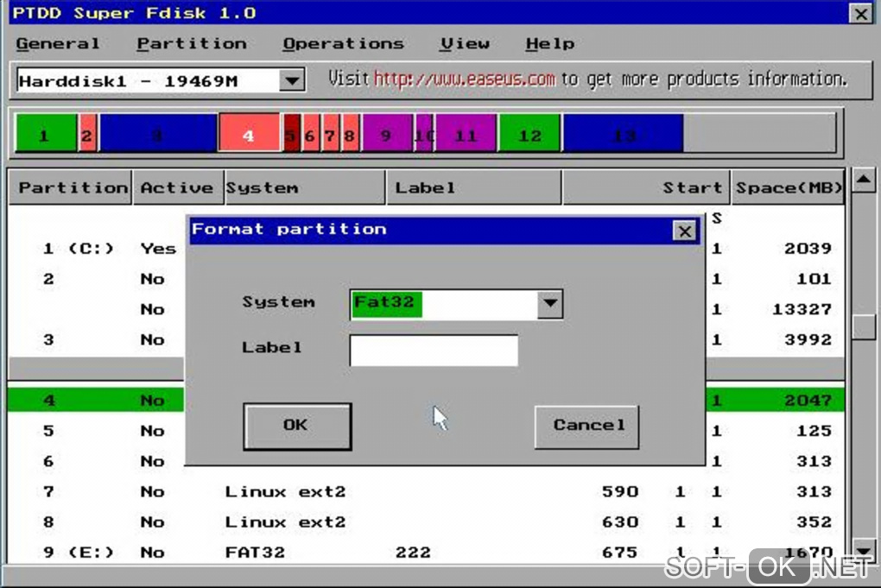The height and width of the screenshot is (588, 881).
Task: Select partition block 8 in disk map
Action: click(x=350, y=133)
